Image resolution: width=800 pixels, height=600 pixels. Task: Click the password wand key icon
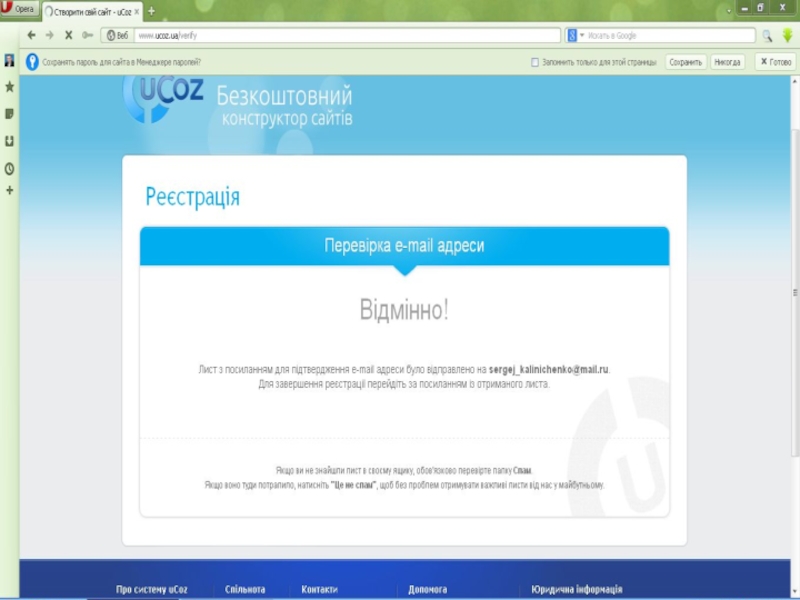[x=87, y=35]
